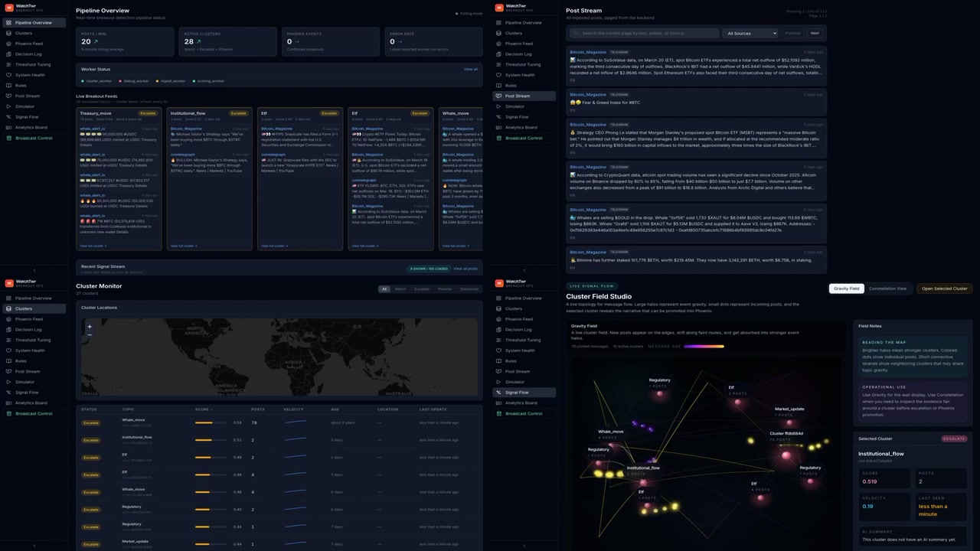
Task: Sort the cluster table by Score column
Action: 203,409
